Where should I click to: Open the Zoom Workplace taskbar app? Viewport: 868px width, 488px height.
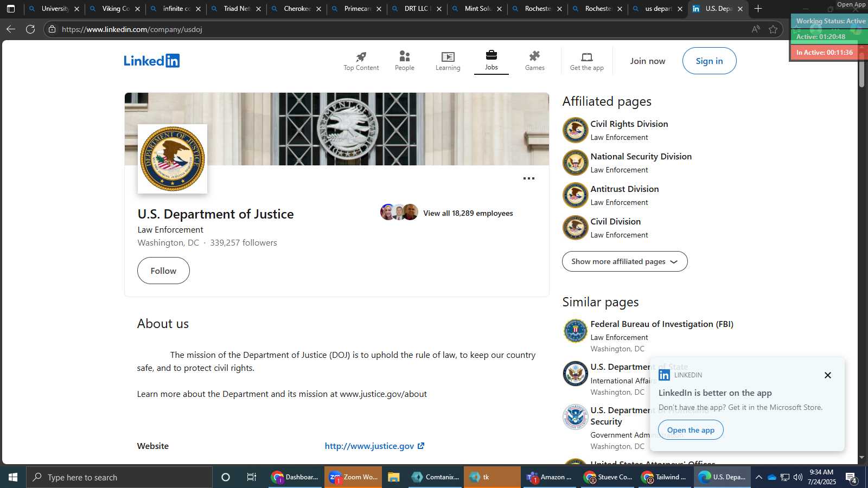353,477
